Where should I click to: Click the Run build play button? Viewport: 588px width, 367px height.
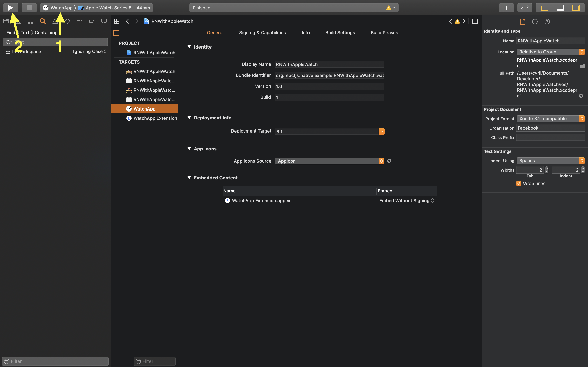click(x=10, y=8)
